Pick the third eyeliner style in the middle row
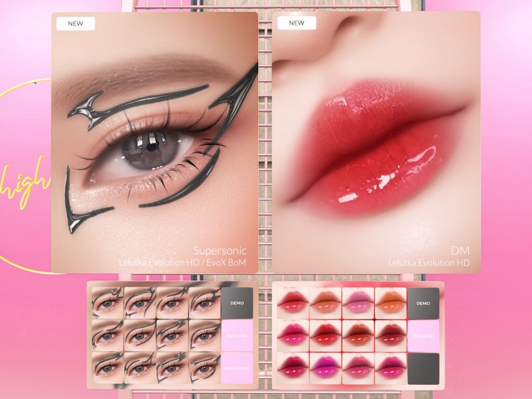Screen dimensions: 532x399 172,336
